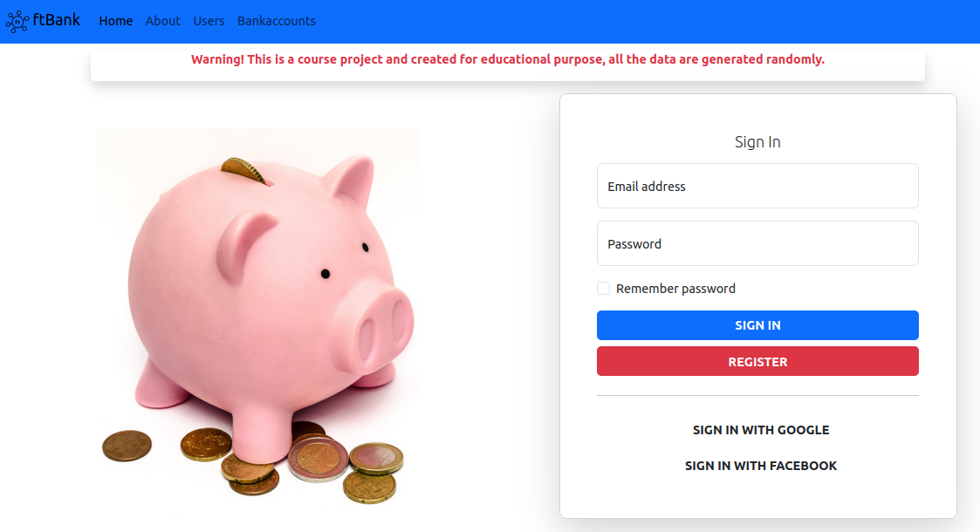
Task: Open the Home navigation item
Action: (116, 21)
